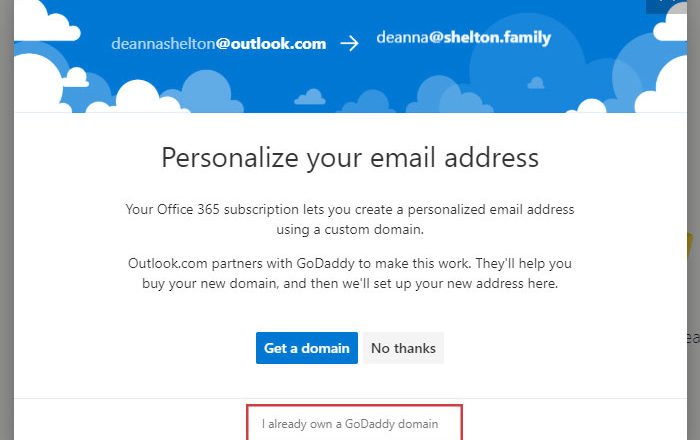The image size is (700, 440).
Task: Select the deanna@shelton.family address in the banner
Action: (x=463, y=38)
